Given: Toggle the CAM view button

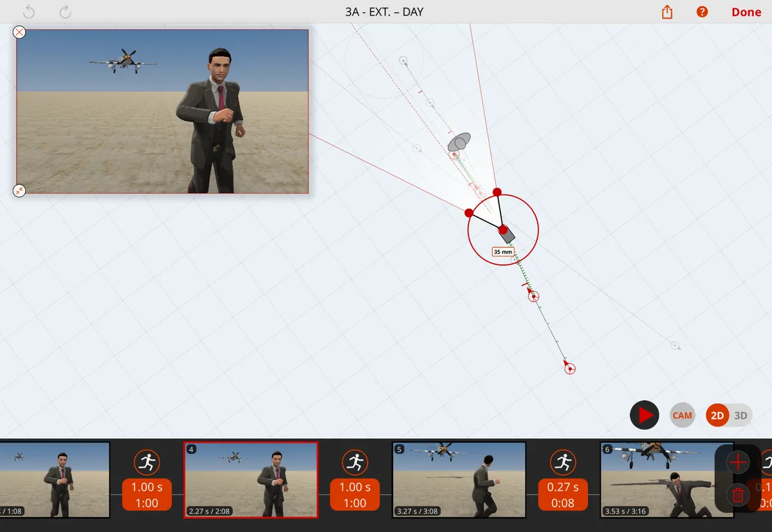Looking at the screenshot, I should 682,415.
